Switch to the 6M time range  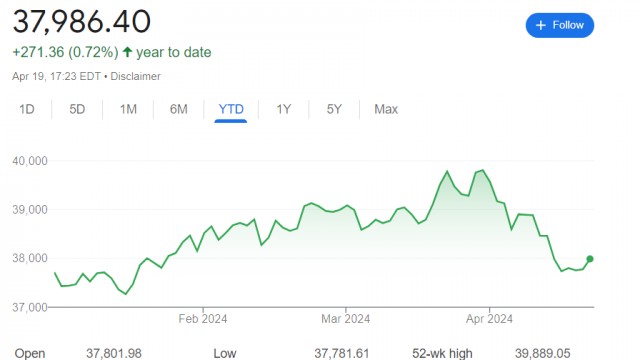pos(179,109)
